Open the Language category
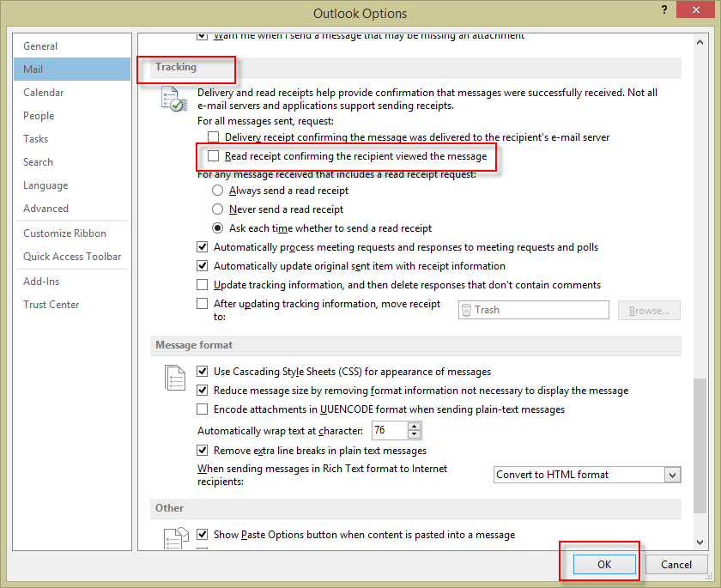The height and width of the screenshot is (588, 721). pos(72,185)
